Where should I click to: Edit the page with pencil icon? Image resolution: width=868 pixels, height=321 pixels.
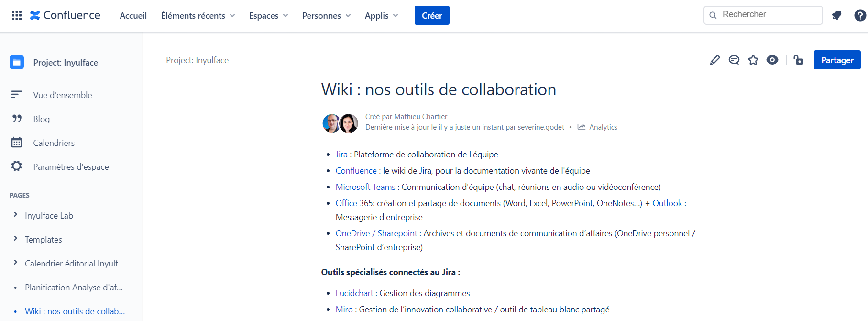click(715, 60)
